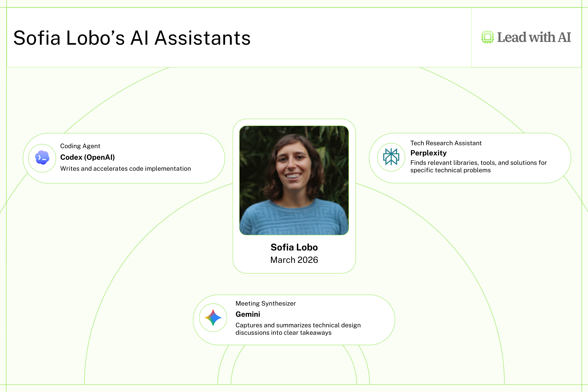The height and width of the screenshot is (392, 588).
Task: Click the Codex cloud terminal icon
Action: click(x=42, y=158)
